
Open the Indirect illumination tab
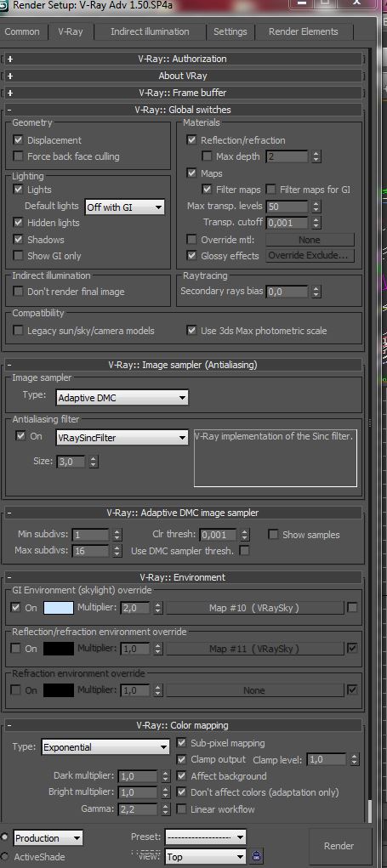(150, 31)
